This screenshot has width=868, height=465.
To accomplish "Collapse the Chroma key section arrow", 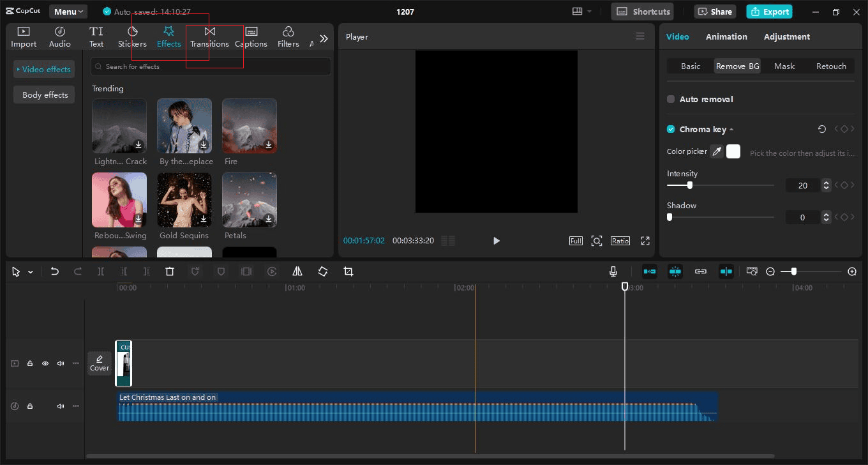I will pos(731,130).
